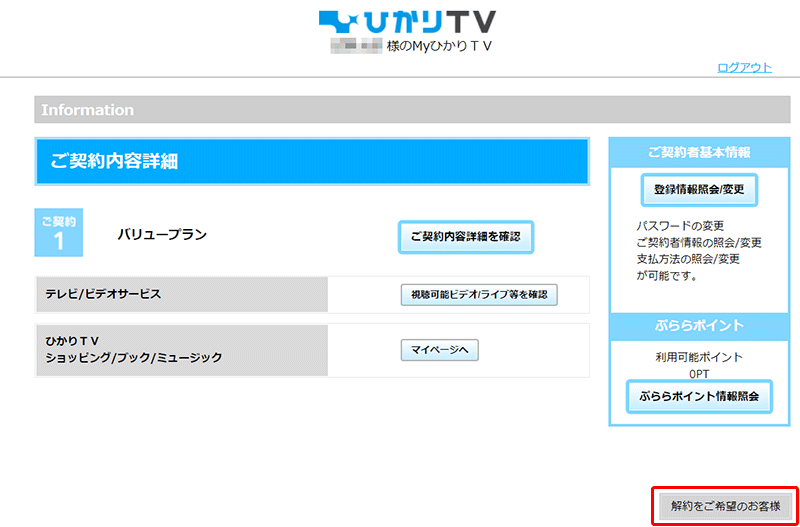This screenshot has height=527, width=800.
Task: Select the バリュープラン text
Action: click(162, 235)
